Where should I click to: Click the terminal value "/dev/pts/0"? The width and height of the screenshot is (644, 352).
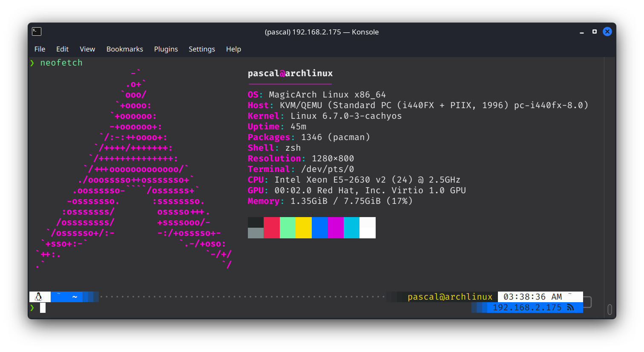tap(328, 169)
